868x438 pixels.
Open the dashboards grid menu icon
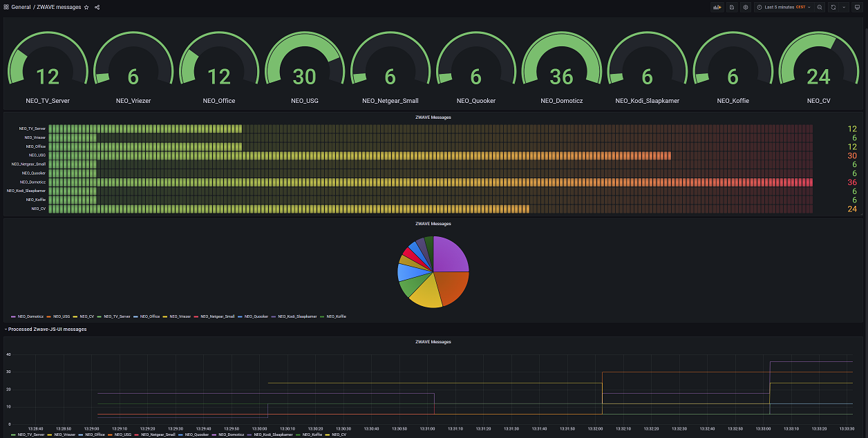click(x=6, y=7)
